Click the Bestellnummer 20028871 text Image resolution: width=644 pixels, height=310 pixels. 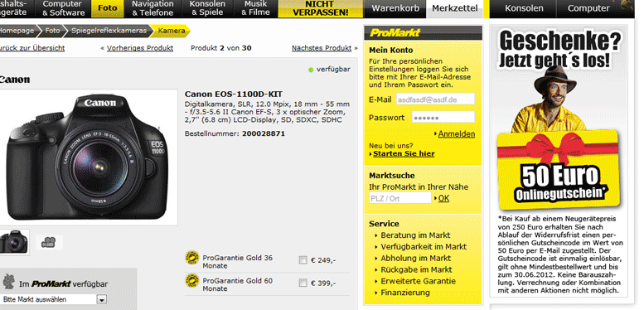tap(235, 133)
